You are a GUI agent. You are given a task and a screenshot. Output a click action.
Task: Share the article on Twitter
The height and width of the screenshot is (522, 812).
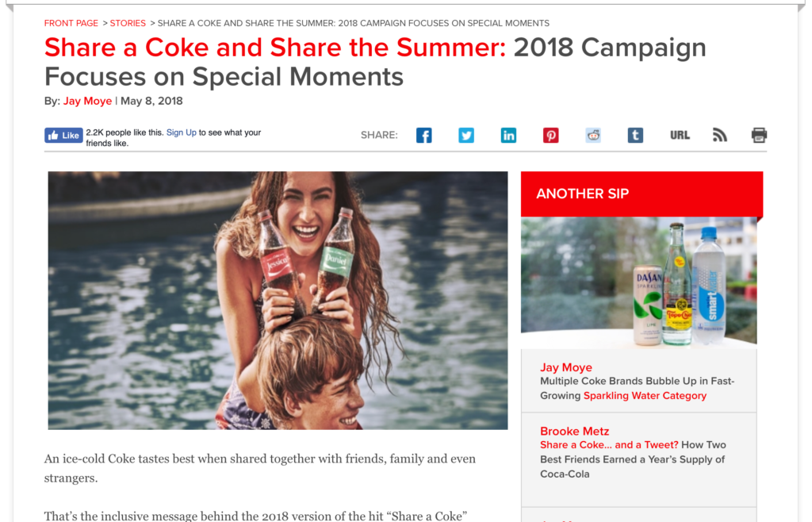point(466,136)
